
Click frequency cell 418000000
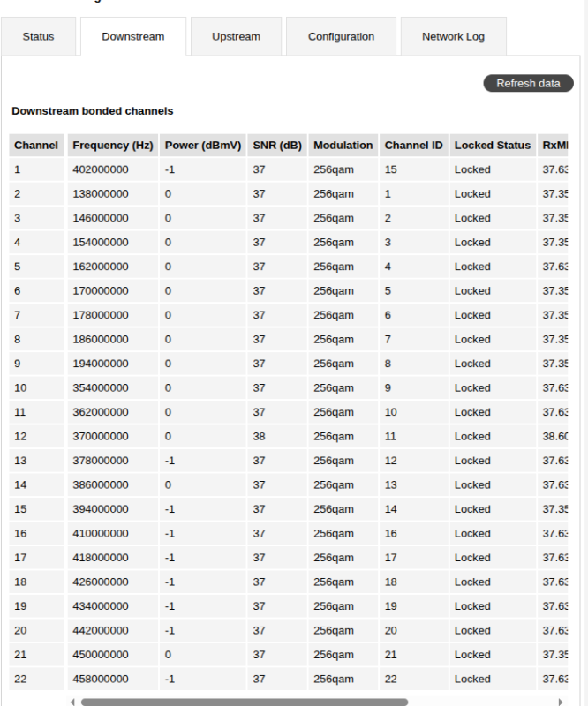[x=113, y=558]
